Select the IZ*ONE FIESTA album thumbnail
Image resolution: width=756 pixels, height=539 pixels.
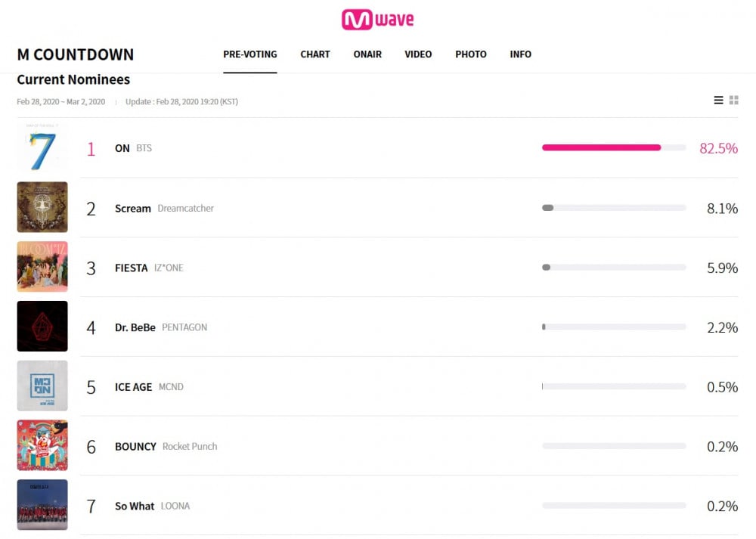click(x=42, y=267)
